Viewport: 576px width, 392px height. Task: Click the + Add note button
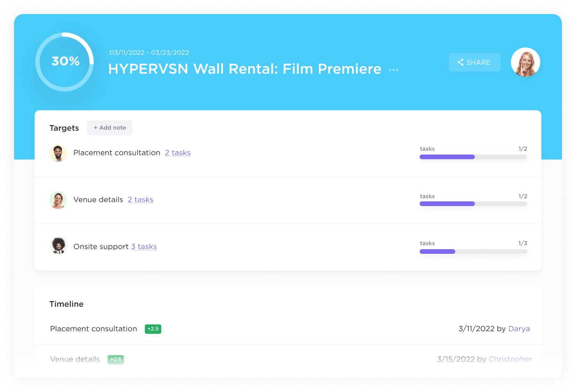coord(110,127)
